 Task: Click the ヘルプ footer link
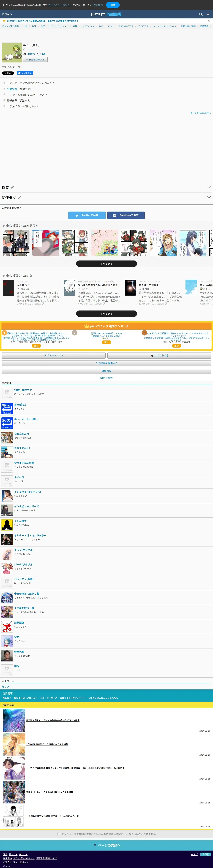click(195, 854)
